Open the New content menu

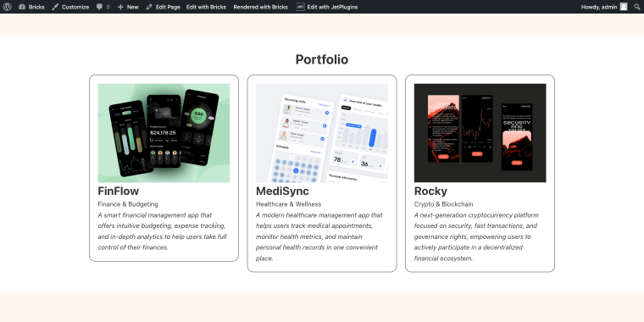(x=128, y=7)
